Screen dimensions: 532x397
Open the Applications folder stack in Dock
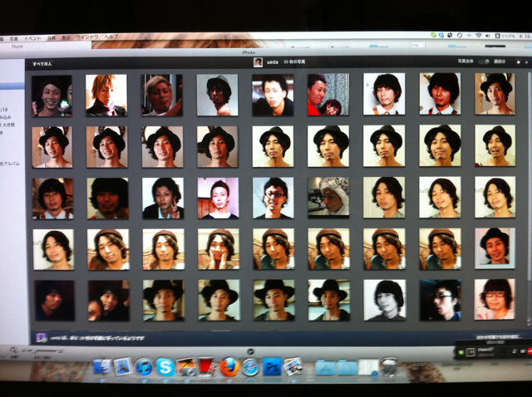pos(325,367)
